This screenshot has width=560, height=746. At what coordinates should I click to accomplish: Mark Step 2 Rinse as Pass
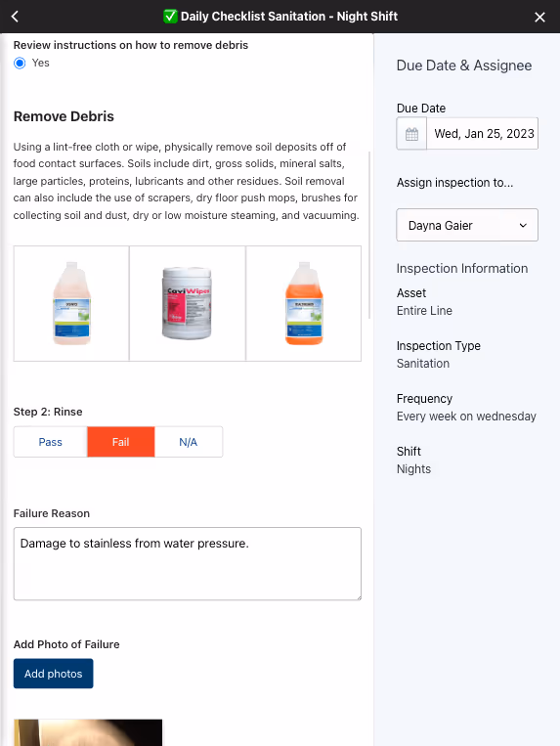click(x=51, y=442)
